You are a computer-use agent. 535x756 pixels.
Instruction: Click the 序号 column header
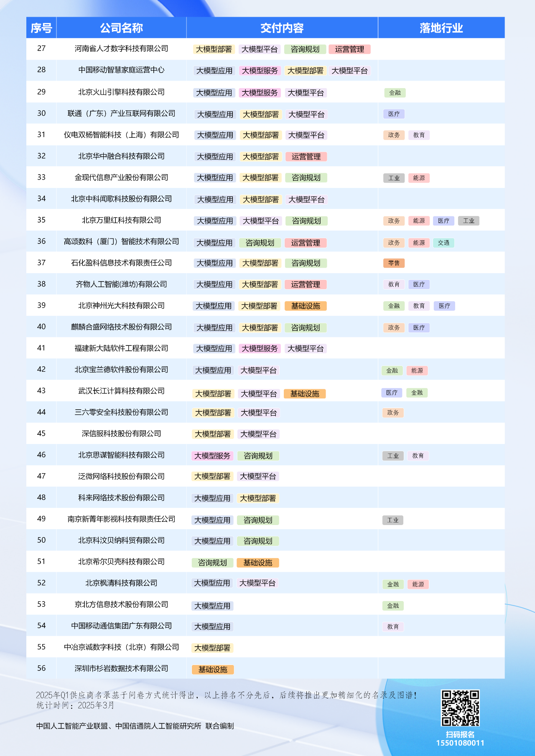click(41, 28)
